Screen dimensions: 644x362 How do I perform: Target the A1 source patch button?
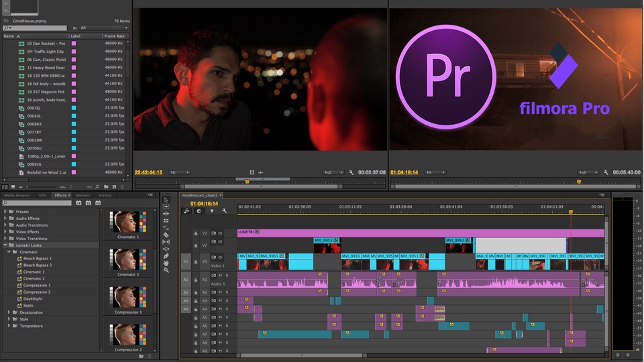pos(186,280)
